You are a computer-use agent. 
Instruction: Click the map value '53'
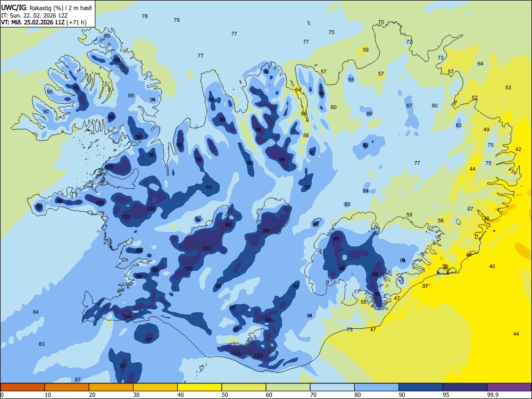pyautogui.click(x=508, y=88)
